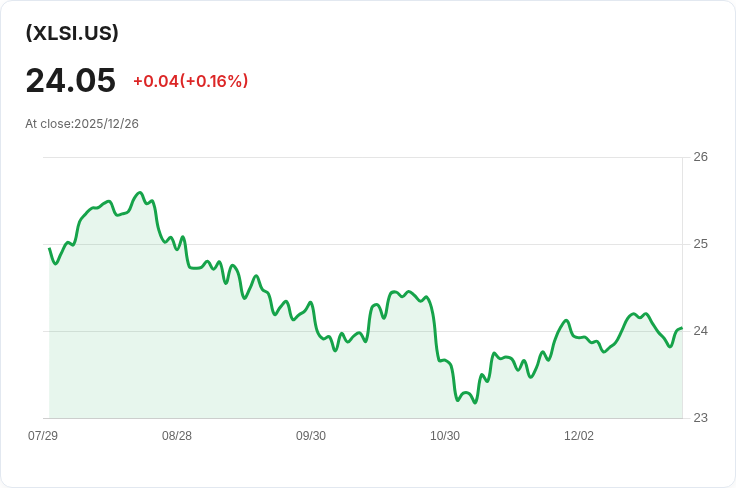Click the At close 2025/12/26 text

tap(82, 124)
